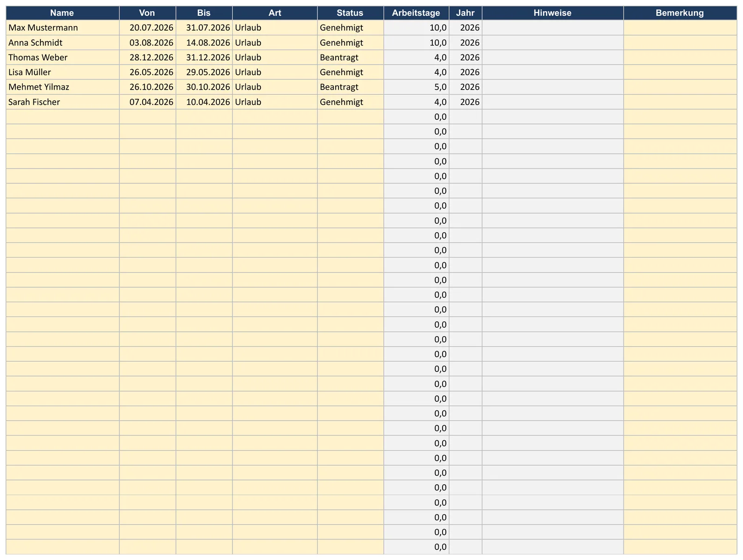
Task: Click Sarah Fischer's Genehmigt status cell
Action: 351,102
